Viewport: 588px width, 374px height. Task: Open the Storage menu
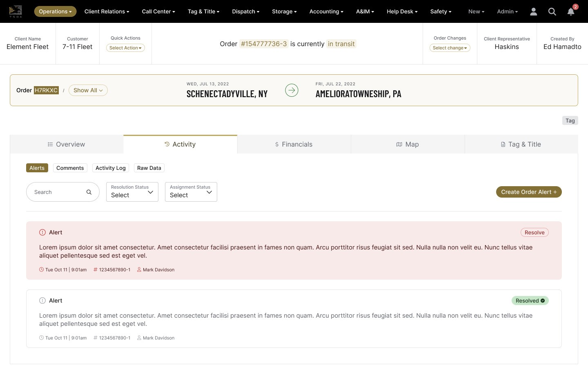284,11
